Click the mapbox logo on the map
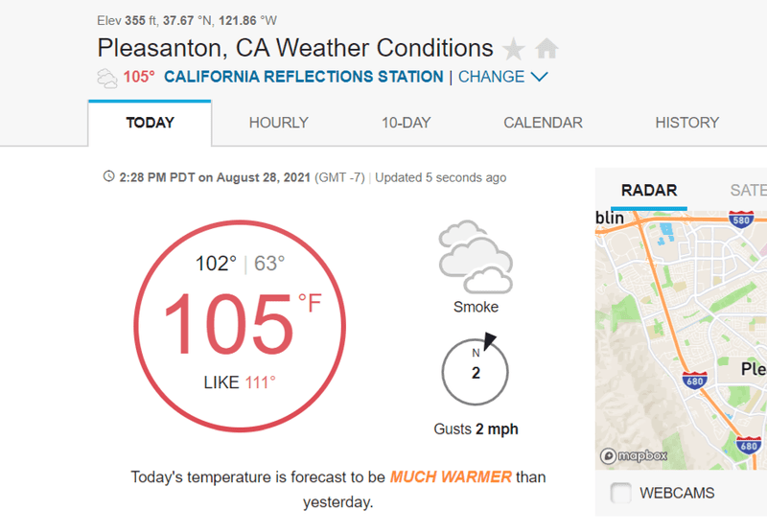 coord(634,456)
